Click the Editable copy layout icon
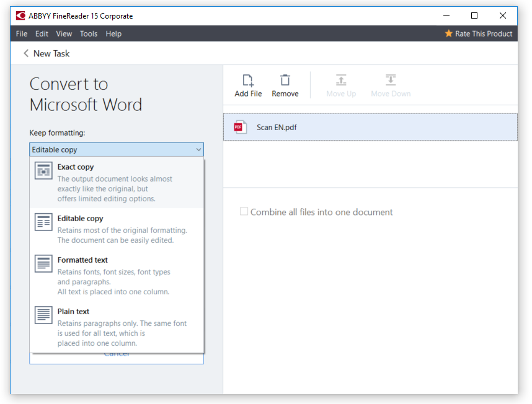 (43, 222)
